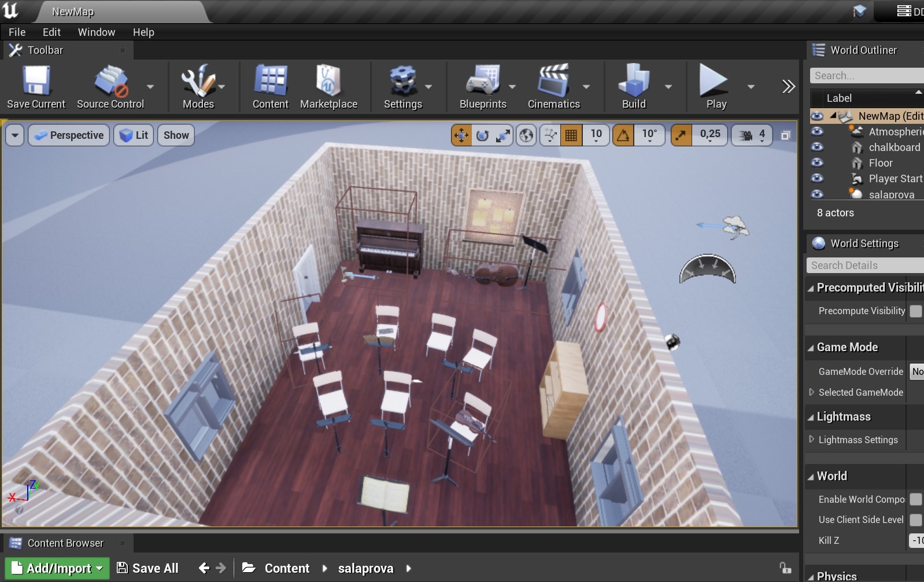Hide the chalkboard actor with eye icon

point(817,147)
